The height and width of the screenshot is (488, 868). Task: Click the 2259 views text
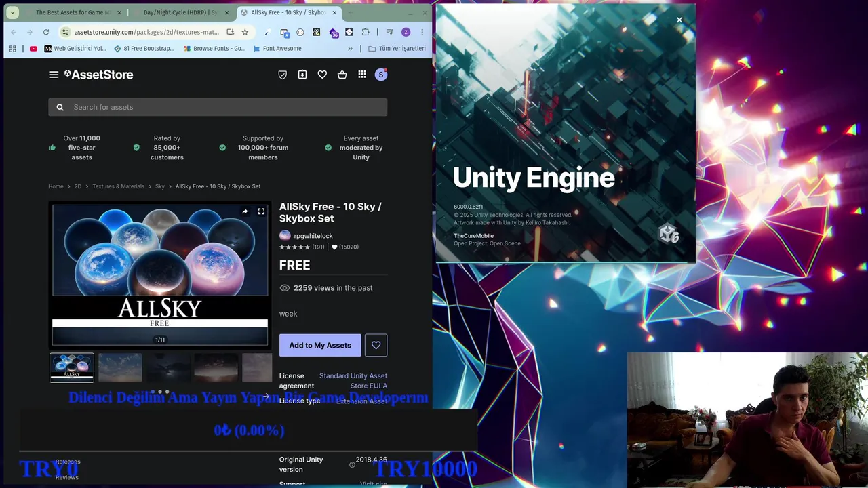[314, 288]
